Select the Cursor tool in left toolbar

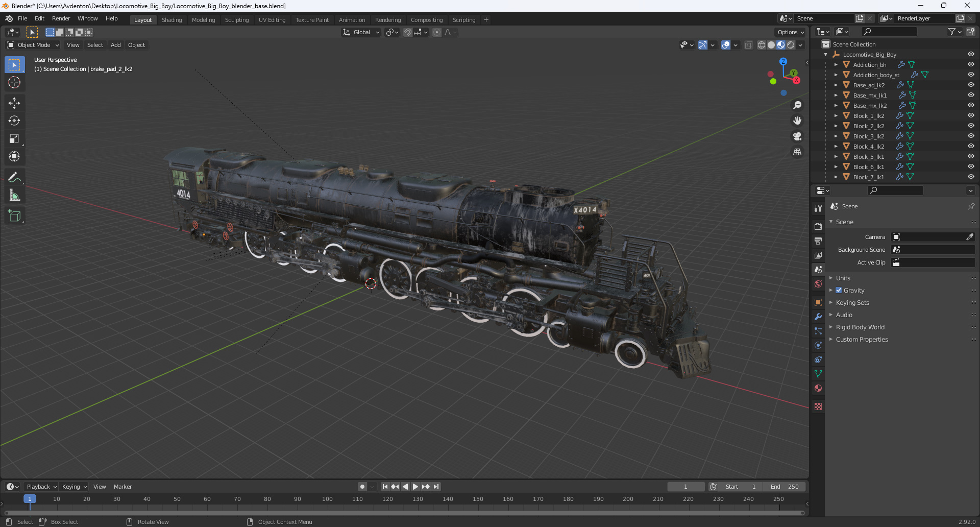pos(14,82)
